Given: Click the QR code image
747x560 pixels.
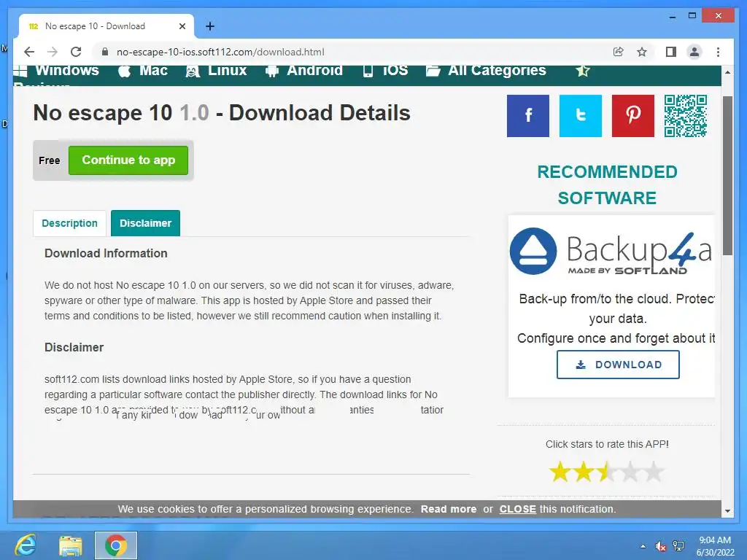Looking at the screenshot, I should click(686, 116).
